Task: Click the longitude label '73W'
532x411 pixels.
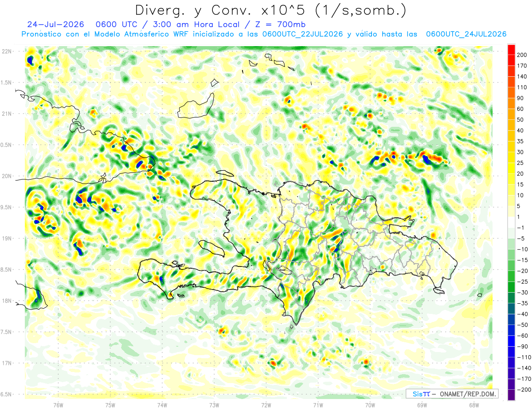Action: [214, 405]
